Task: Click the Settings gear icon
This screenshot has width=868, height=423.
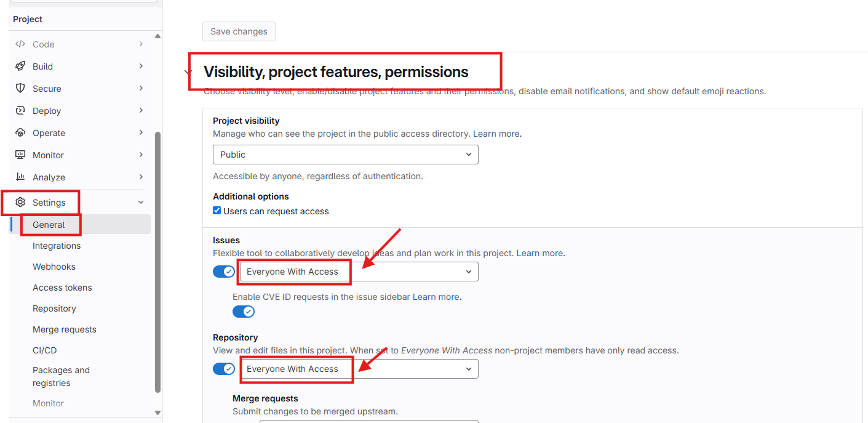Action: (20, 203)
